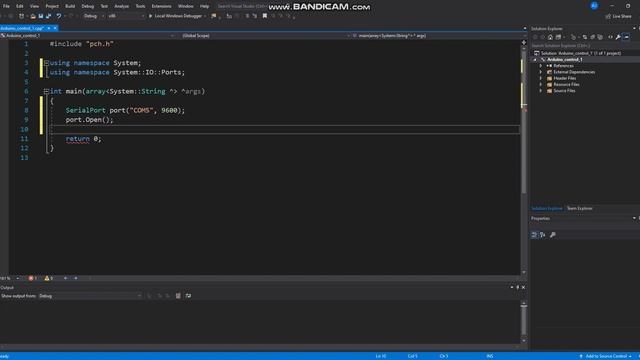This screenshot has height=360, width=640.
Task: Collapse using namespace block at line 3
Action: click(x=46, y=63)
